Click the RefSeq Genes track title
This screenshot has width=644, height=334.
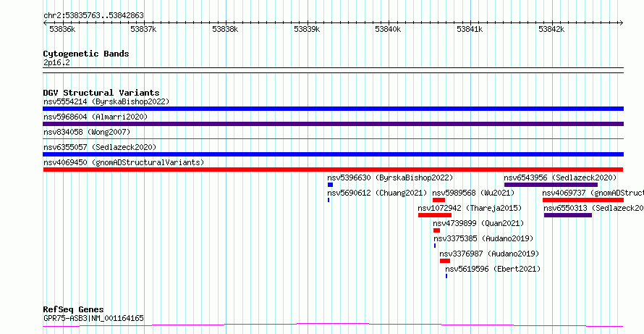[74, 309]
